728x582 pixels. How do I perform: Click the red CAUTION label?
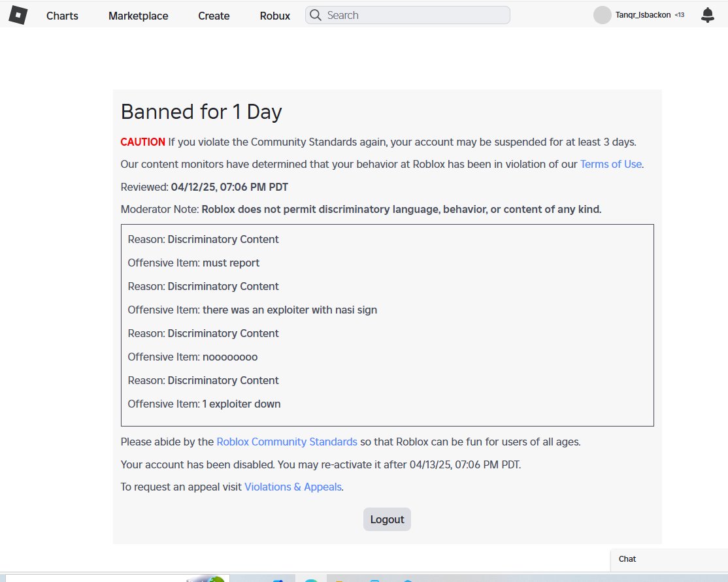142,142
